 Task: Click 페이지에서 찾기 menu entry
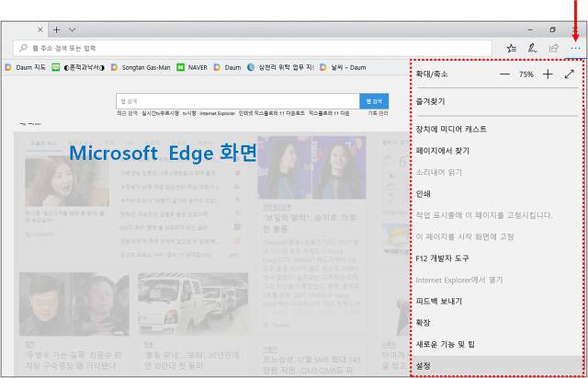click(443, 150)
